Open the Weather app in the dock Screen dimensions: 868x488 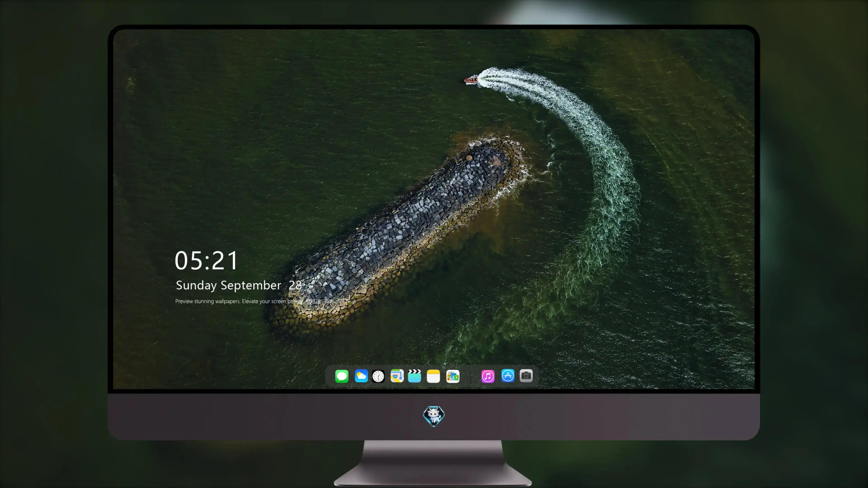tap(361, 376)
